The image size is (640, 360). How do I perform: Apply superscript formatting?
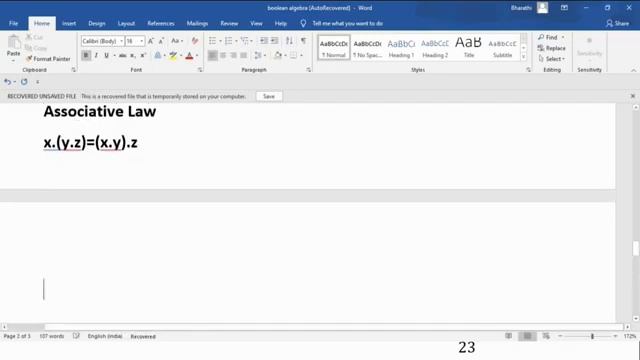coord(143,56)
